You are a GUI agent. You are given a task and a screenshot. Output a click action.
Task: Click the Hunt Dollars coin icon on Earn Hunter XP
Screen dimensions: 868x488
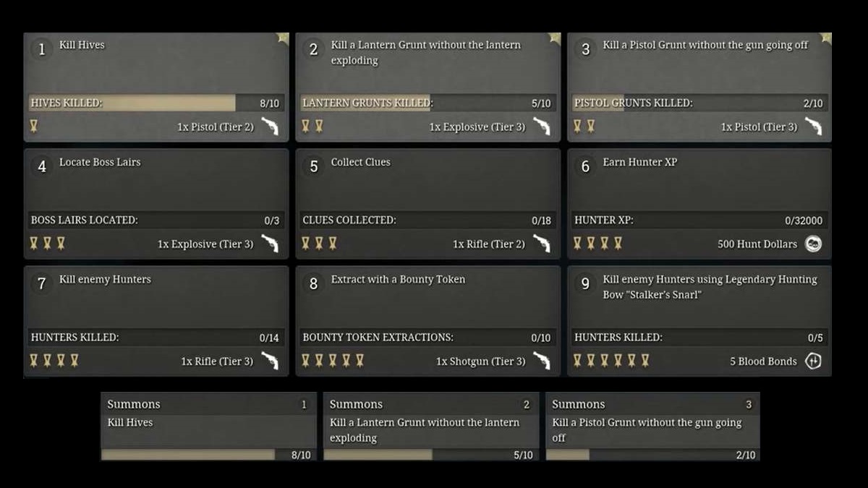click(813, 244)
